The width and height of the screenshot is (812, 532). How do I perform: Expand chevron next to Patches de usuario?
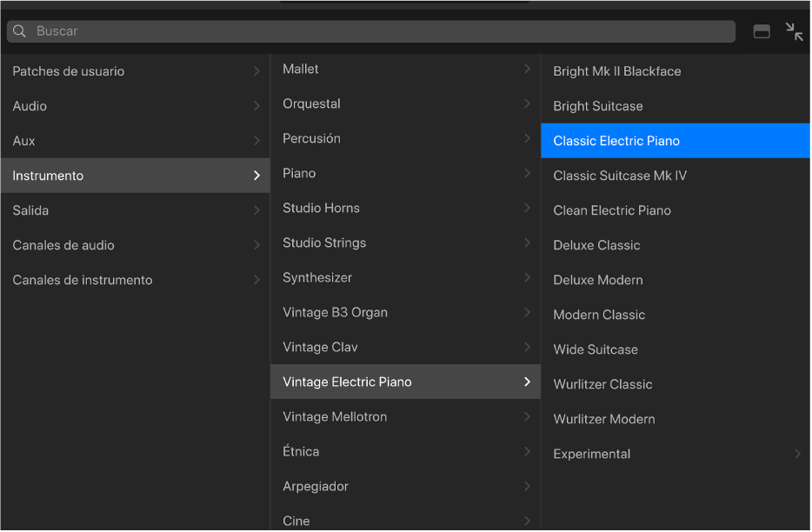[x=256, y=71]
